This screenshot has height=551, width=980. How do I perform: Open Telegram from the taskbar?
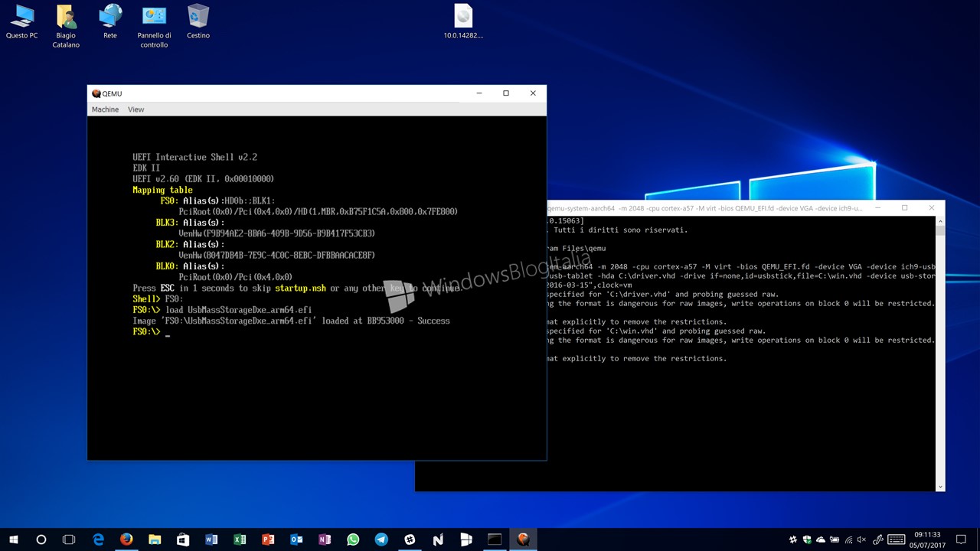pyautogui.click(x=381, y=540)
